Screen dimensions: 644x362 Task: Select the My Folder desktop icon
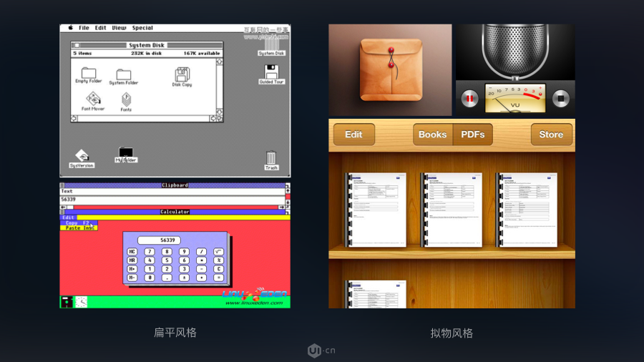coord(126,155)
